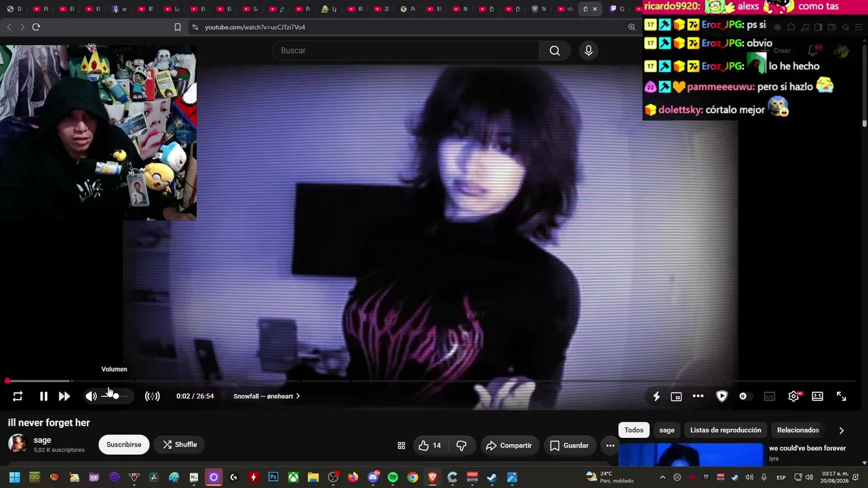868x488 pixels.
Task: Open the player settings gear
Action: click(793, 396)
